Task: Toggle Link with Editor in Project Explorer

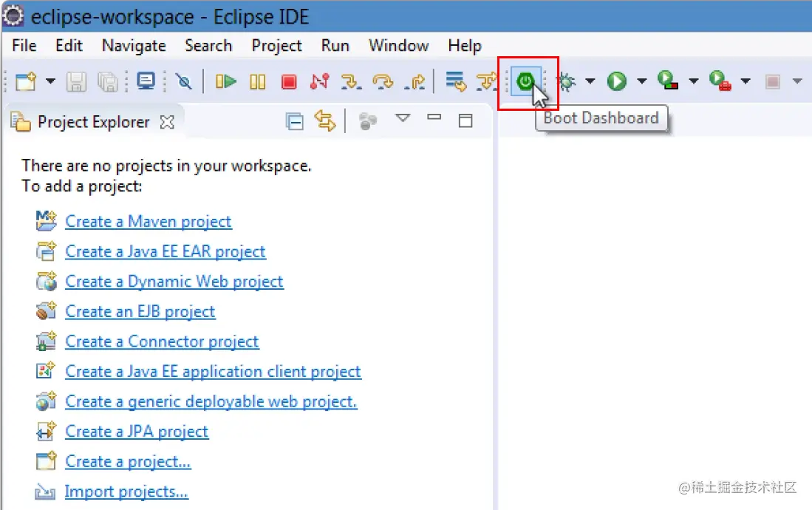Action: 324,120
